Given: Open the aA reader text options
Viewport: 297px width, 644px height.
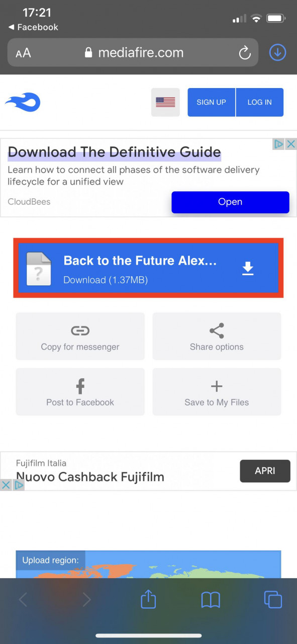Looking at the screenshot, I should click(23, 53).
